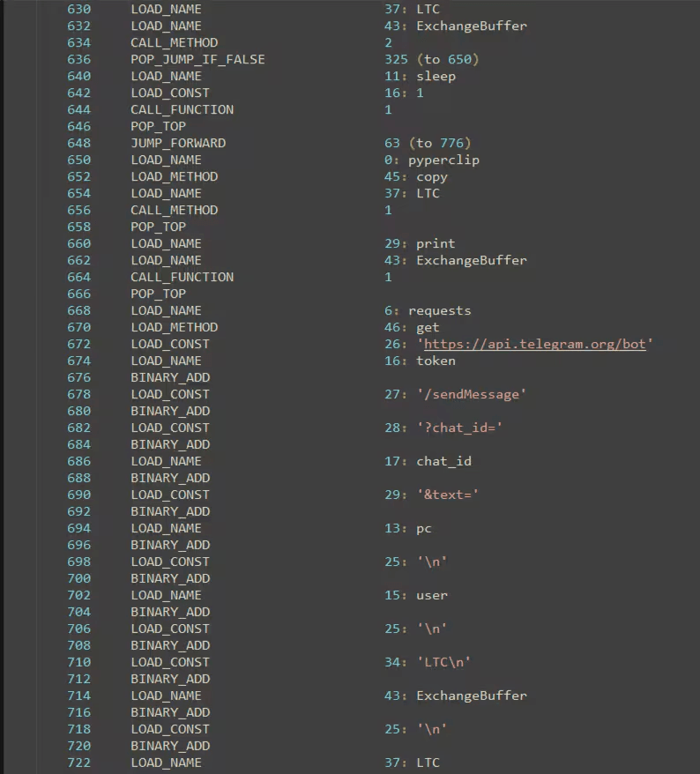Click the 'pyperclip' name argument

pyautogui.click(x=443, y=160)
